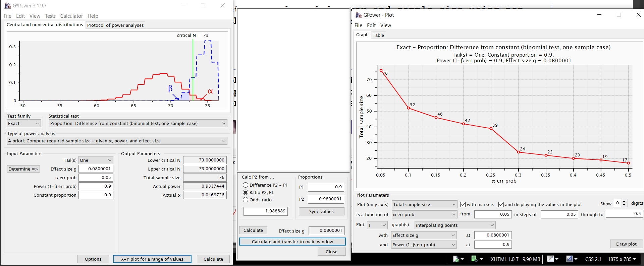Click the Draw plot button
Image resolution: width=644 pixels, height=266 pixels.
coord(626,244)
